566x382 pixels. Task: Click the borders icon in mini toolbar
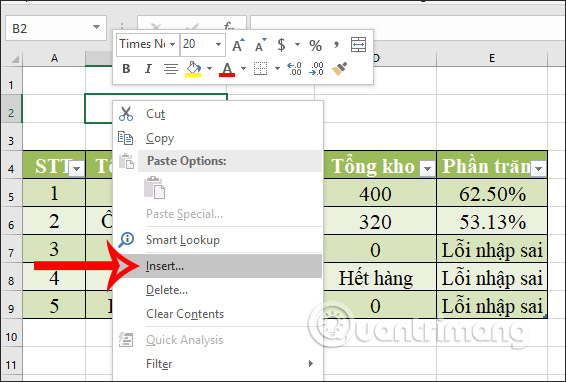[261, 68]
